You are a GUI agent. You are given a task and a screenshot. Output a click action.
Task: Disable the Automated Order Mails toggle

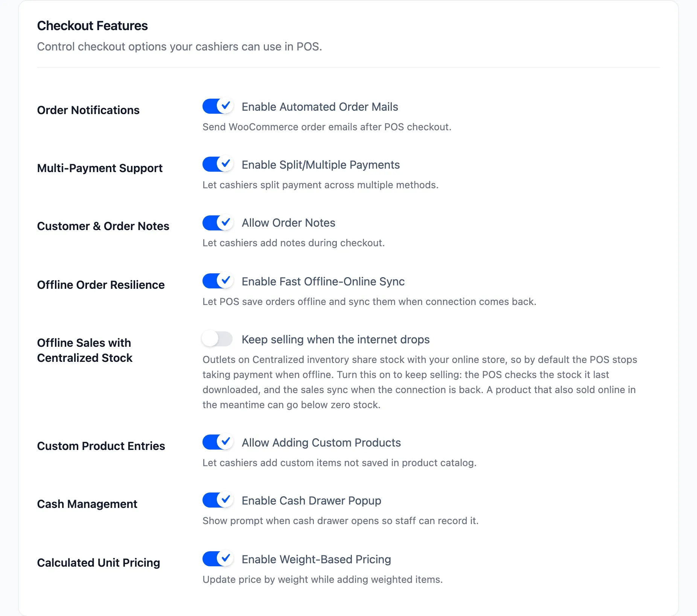coord(218,106)
